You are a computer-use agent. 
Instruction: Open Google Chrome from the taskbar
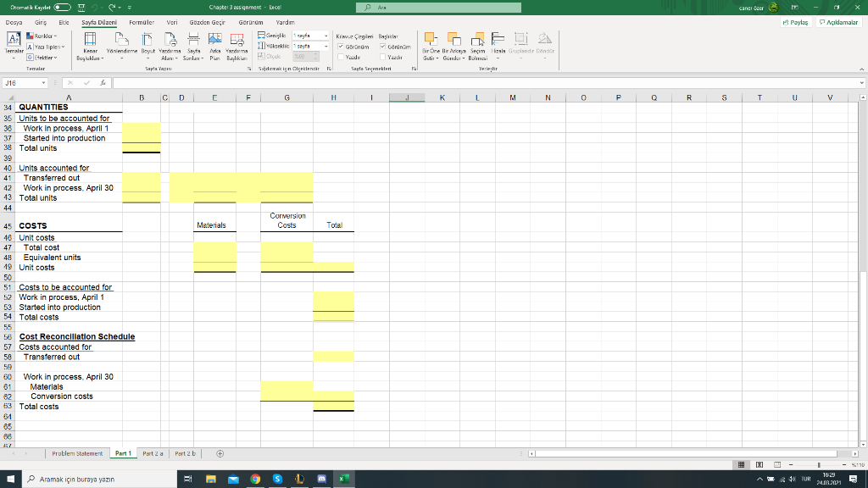[x=255, y=479]
